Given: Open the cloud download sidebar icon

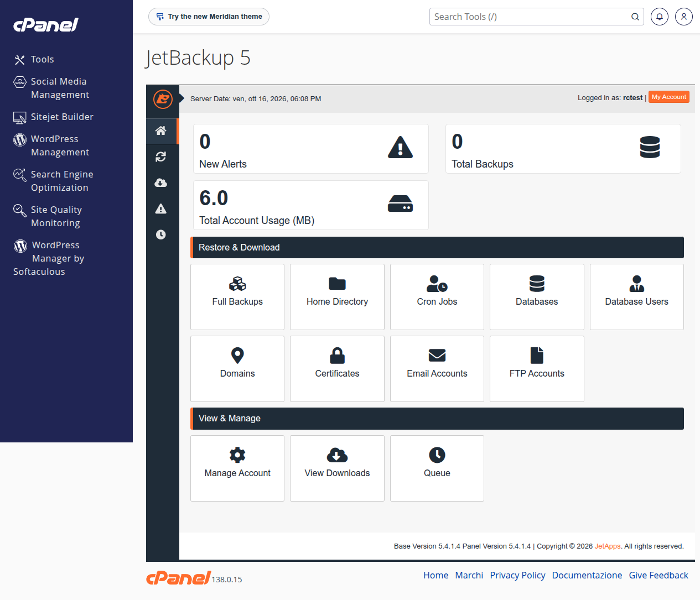Looking at the screenshot, I should click(x=161, y=183).
